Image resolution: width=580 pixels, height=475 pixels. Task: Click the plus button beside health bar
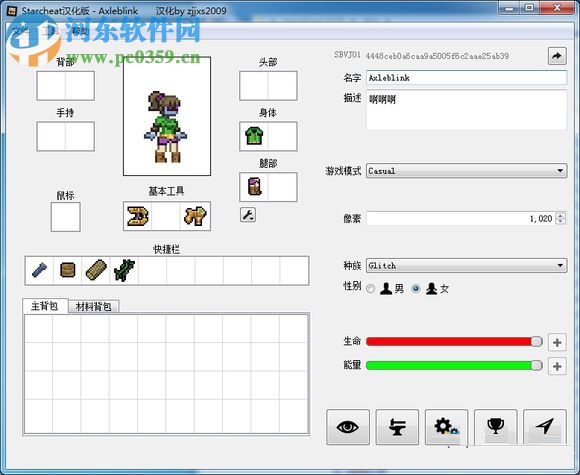tap(557, 342)
